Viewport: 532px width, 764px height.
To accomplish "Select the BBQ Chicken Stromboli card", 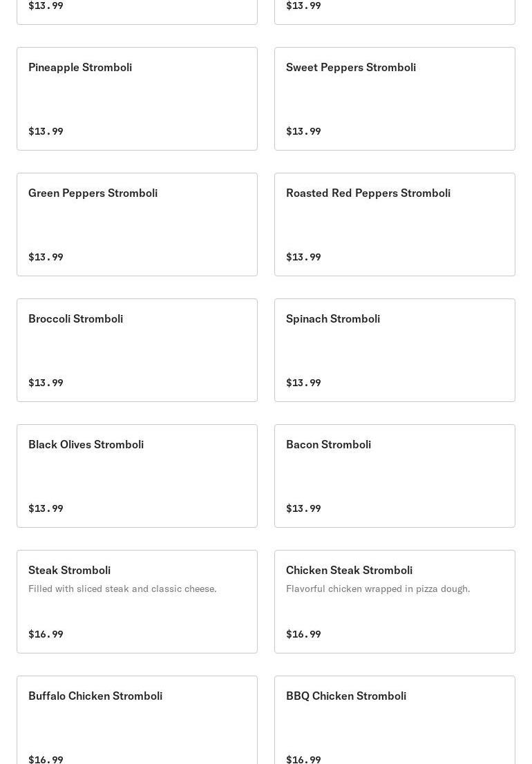I will tap(395, 720).
